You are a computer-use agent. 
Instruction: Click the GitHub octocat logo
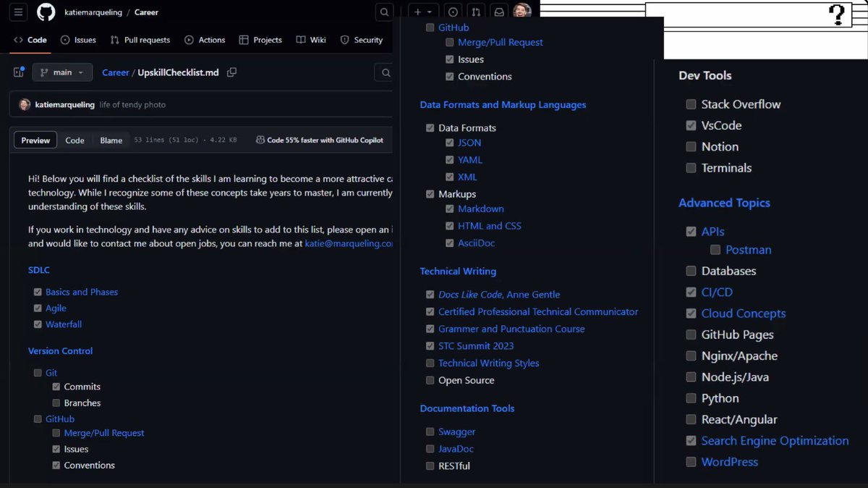(x=46, y=12)
